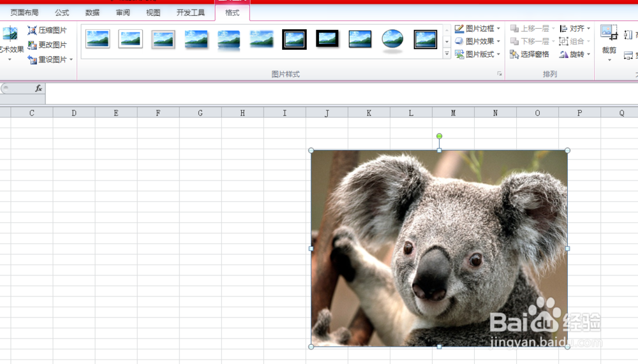
Task: Open the 裁剪 crop dropdown arrow
Action: click(609, 59)
